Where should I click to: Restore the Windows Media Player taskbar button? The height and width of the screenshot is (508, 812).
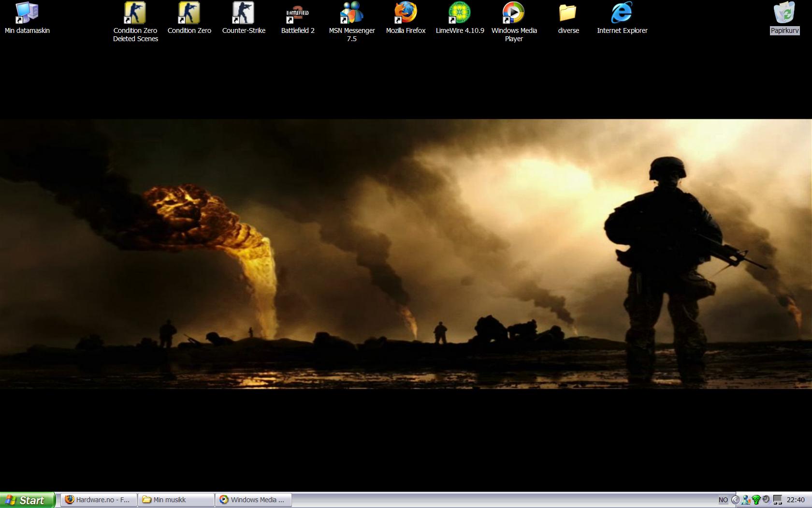pyautogui.click(x=254, y=500)
